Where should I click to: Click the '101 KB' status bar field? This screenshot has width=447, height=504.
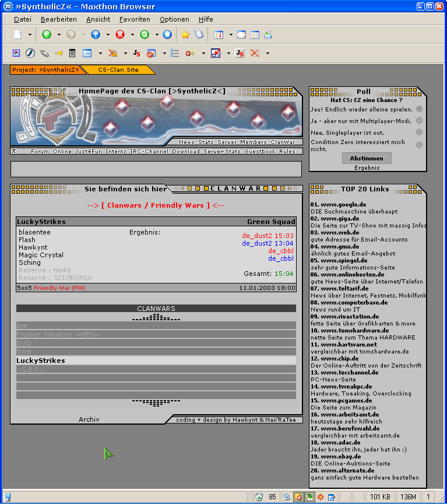pyautogui.click(x=380, y=497)
